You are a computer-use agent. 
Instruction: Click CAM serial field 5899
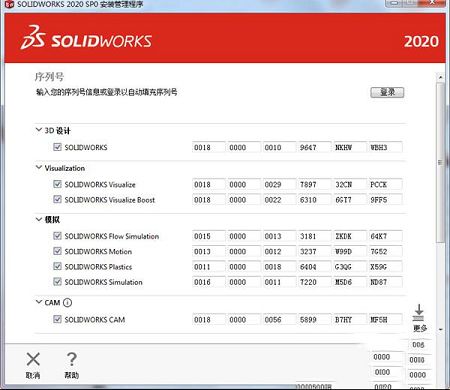[x=314, y=319]
